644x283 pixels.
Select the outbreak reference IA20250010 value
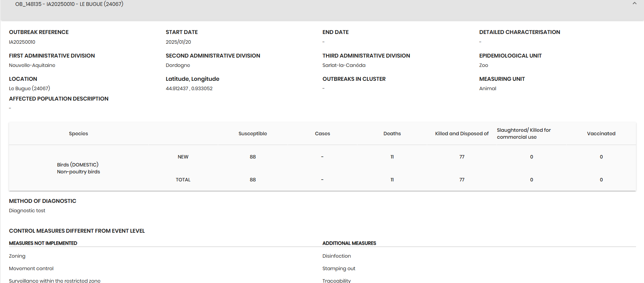click(x=22, y=42)
